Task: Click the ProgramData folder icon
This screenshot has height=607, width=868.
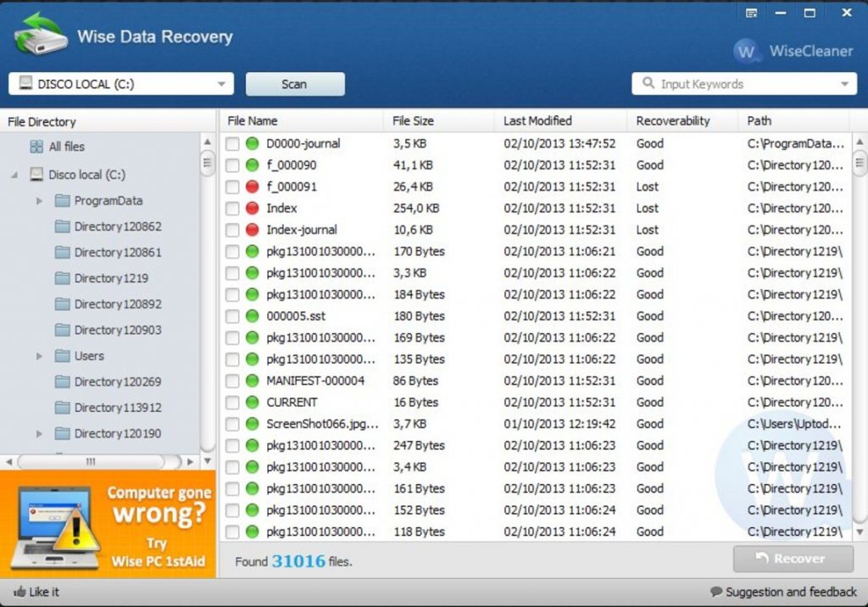Action: (63, 200)
